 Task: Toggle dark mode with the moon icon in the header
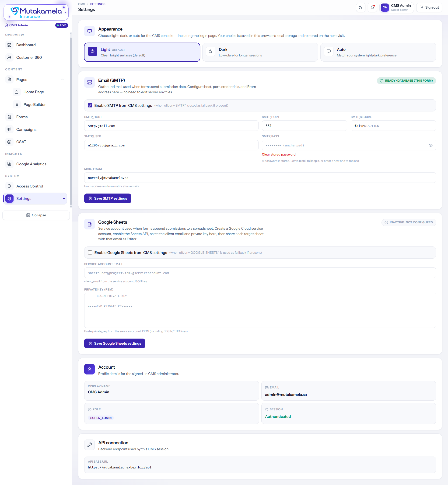click(x=360, y=7)
